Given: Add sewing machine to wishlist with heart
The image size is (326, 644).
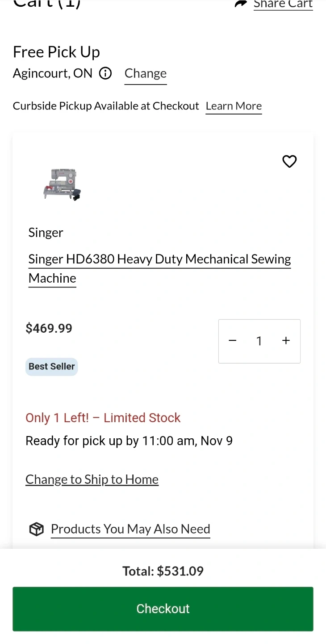Looking at the screenshot, I should point(289,161).
